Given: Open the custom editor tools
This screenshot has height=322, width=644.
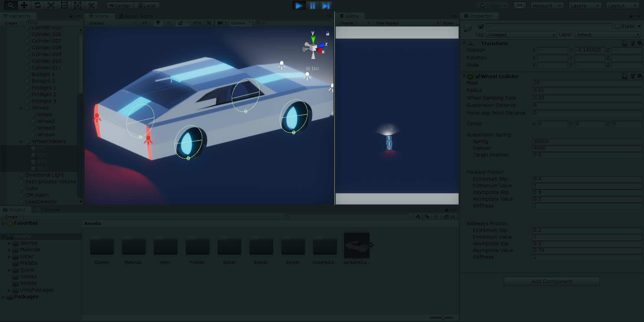Looking at the screenshot, I should coord(91,5).
